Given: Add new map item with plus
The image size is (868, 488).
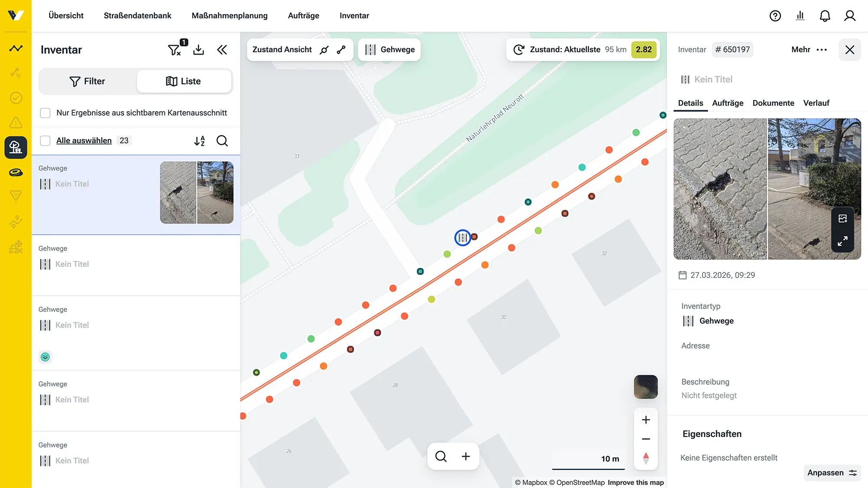Looking at the screenshot, I should coord(466,456).
